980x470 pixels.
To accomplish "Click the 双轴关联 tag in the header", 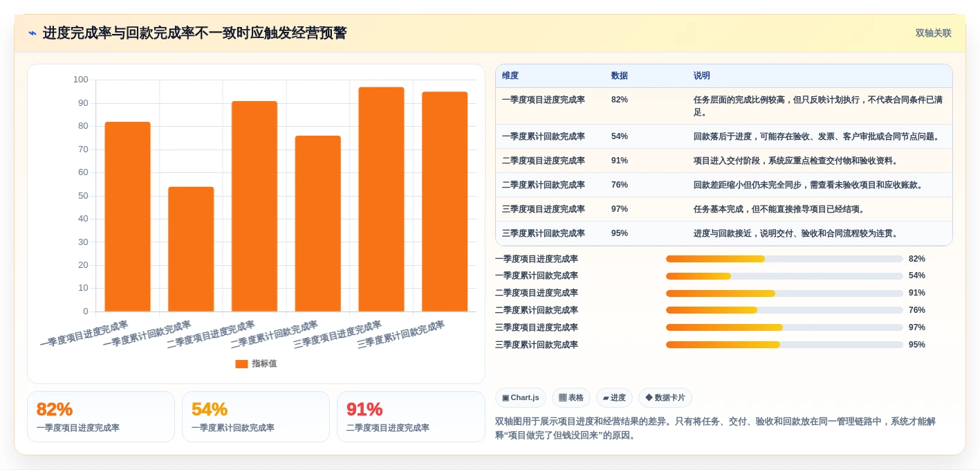I will tap(933, 33).
